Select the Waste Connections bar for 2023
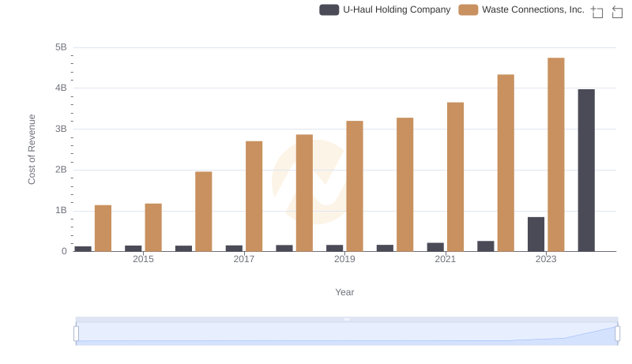The image size is (632, 364). (556, 155)
